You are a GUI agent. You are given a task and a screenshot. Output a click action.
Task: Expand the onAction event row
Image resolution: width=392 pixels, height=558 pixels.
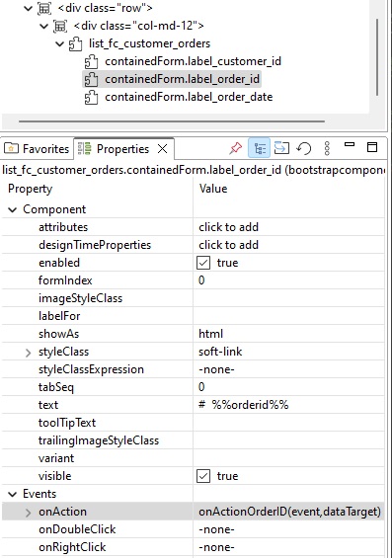click(x=28, y=513)
